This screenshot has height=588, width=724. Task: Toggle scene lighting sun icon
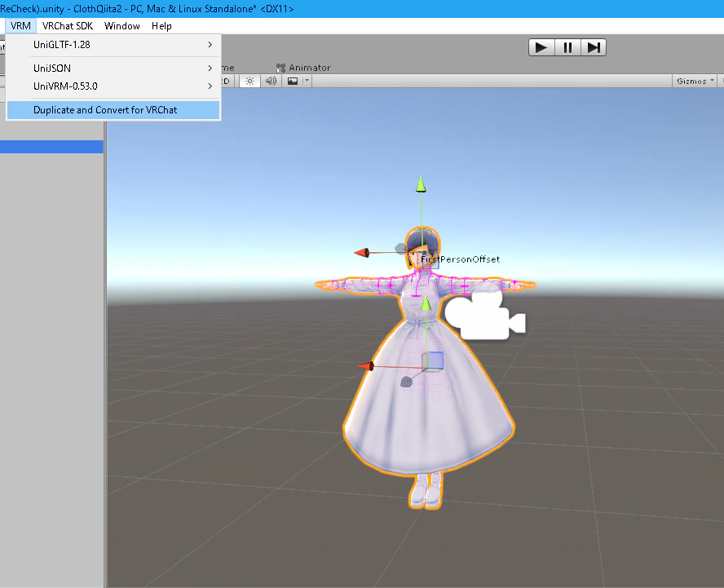249,82
